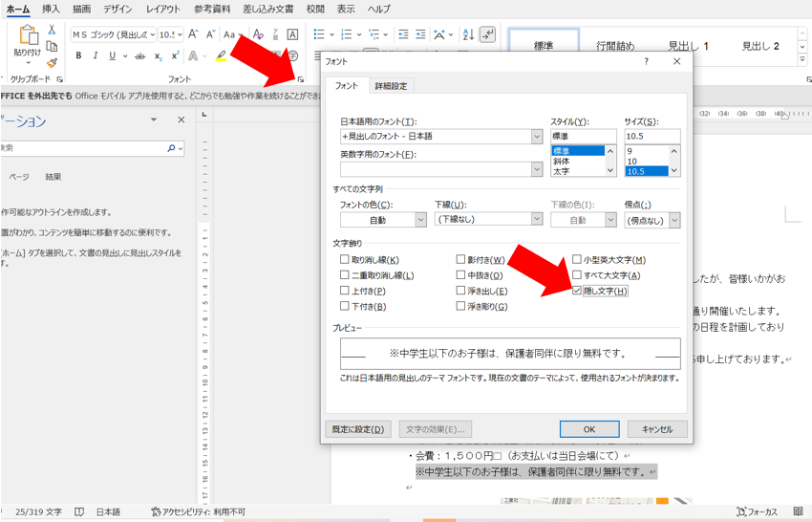The image size is (812, 522).
Task: Open the フォントの色 dropdown
Action: pos(383,220)
